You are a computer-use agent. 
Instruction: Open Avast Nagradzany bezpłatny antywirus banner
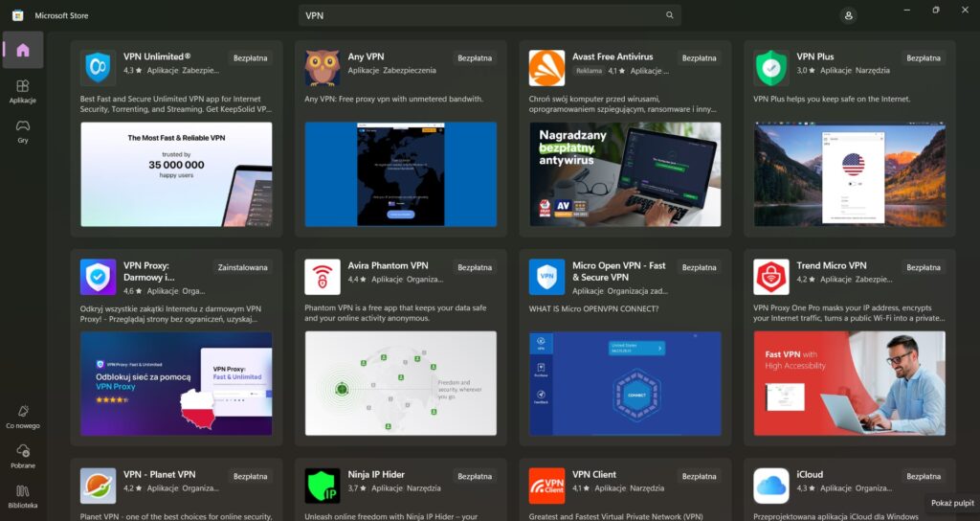coord(625,174)
